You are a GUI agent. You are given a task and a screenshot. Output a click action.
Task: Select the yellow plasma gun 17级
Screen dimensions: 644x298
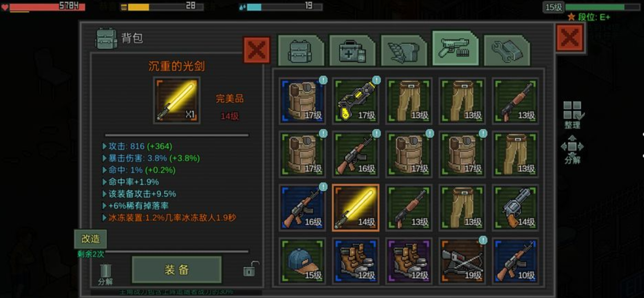pyautogui.click(x=356, y=100)
